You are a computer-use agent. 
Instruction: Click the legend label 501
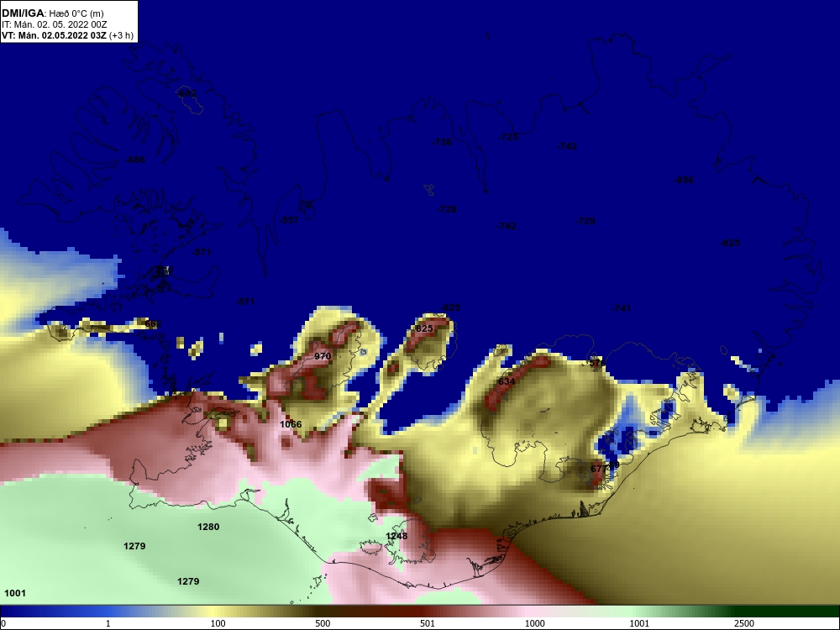tap(428, 623)
